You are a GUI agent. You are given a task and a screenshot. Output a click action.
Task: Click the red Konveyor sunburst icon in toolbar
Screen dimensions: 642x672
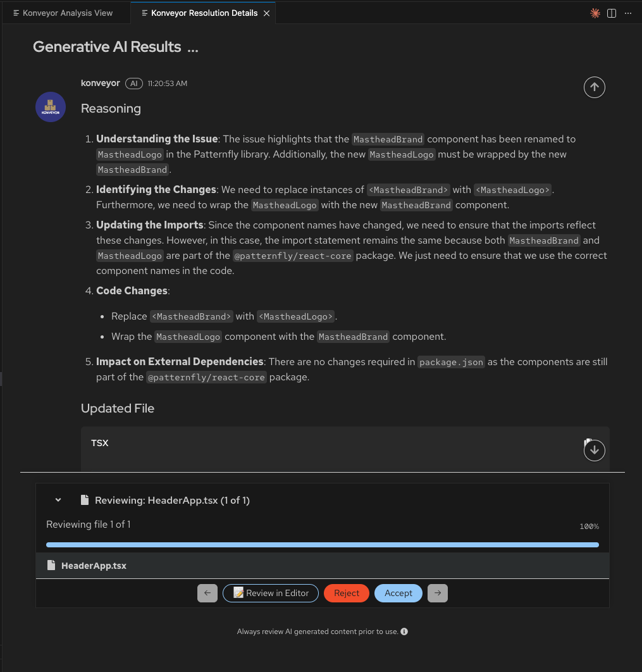595,13
